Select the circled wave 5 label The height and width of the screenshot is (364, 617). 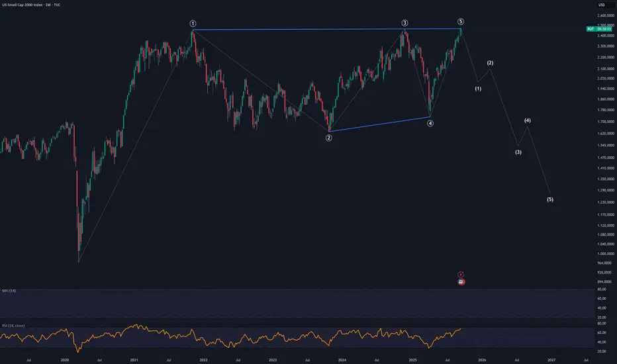(x=460, y=21)
